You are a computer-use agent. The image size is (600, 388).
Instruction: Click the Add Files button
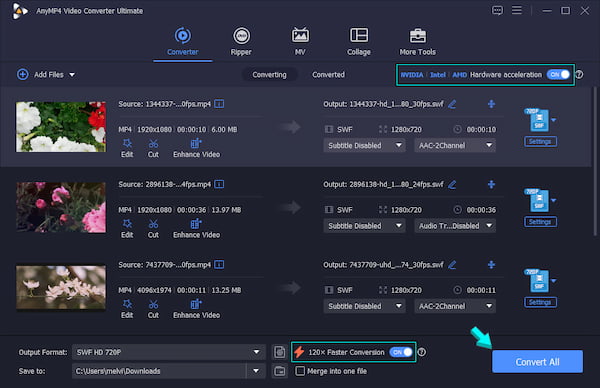tap(40, 75)
